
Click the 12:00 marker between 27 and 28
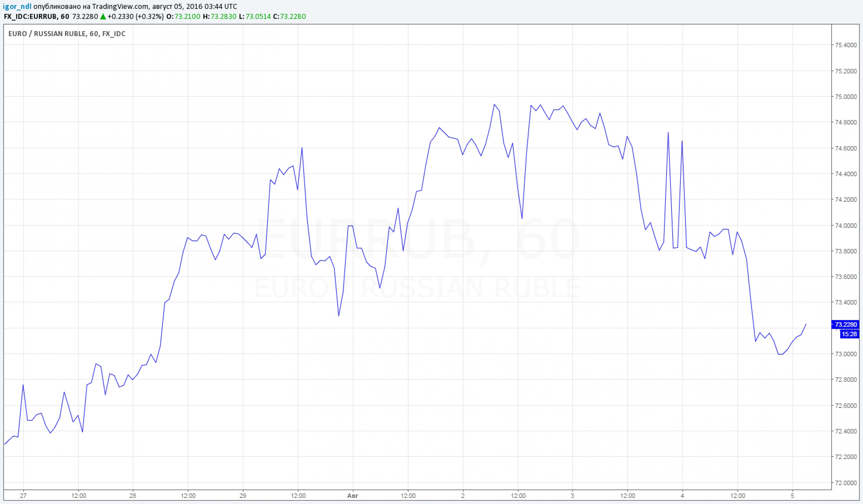(x=79, y=495)
